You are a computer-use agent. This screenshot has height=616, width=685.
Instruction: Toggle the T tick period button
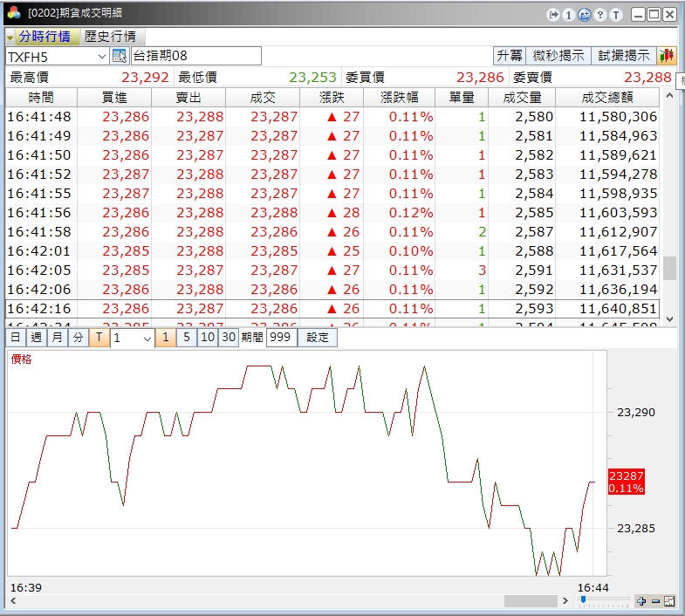click(99, 338)
